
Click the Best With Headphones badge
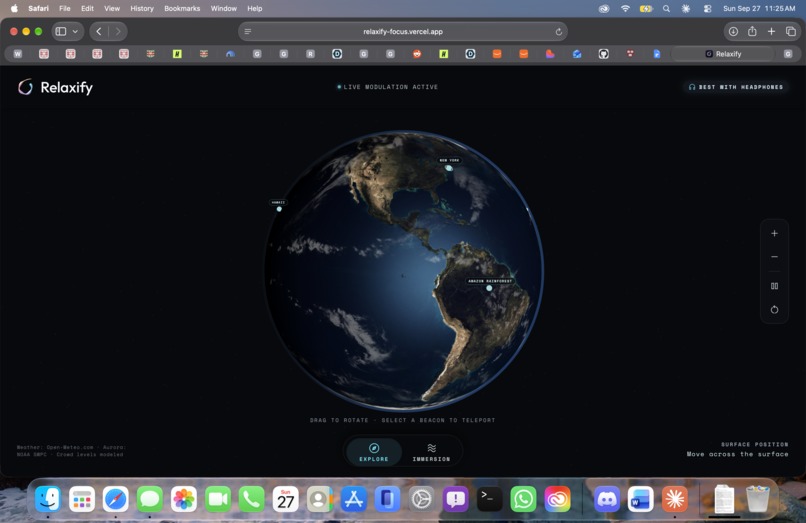pos(736,87)
